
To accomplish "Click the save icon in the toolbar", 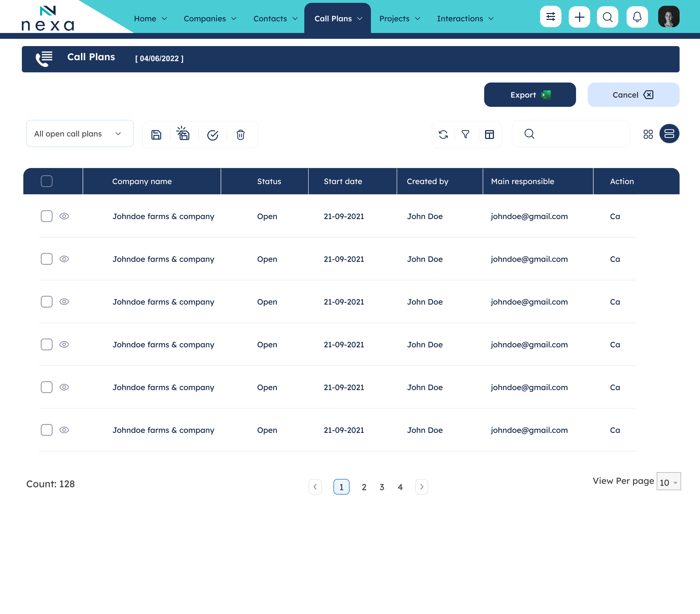I will pyautogui.click(x=156, y=135).
